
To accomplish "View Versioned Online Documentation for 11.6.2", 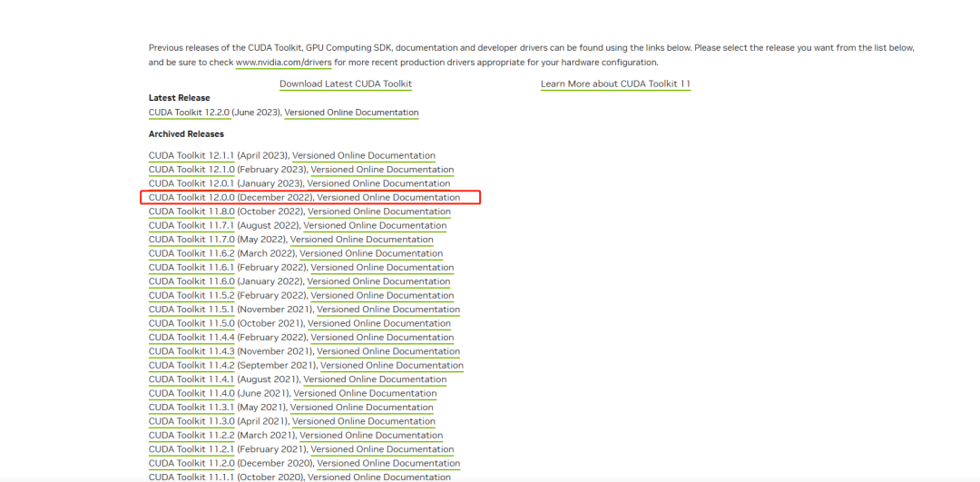I will (x=371, y=253).
